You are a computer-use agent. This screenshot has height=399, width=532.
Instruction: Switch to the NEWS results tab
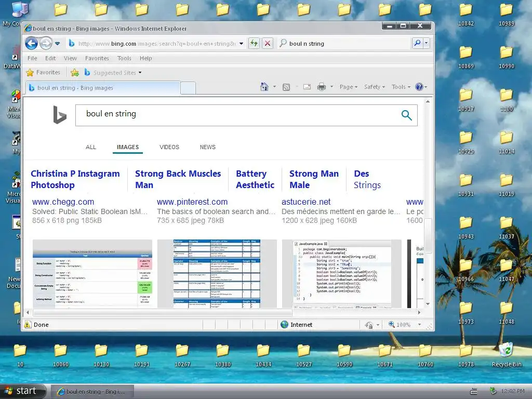(x=208, y=147)
